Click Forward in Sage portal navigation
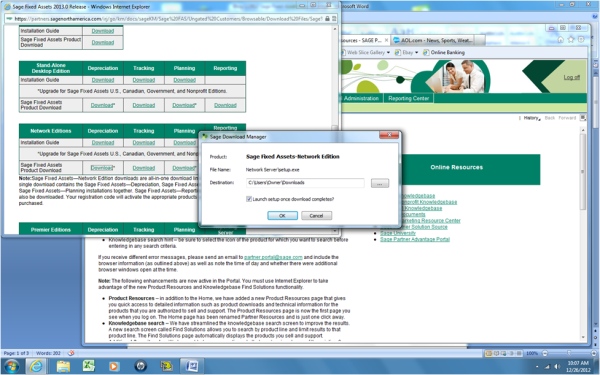The width and height of the screenshot is (600, 375). (x=567, y=118)
